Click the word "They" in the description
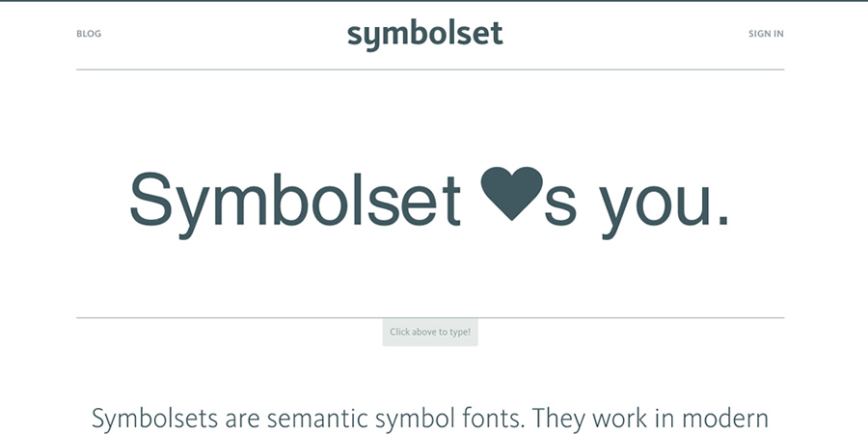The width and height of the screenshot is (868, 434). [x=561, y=419]
